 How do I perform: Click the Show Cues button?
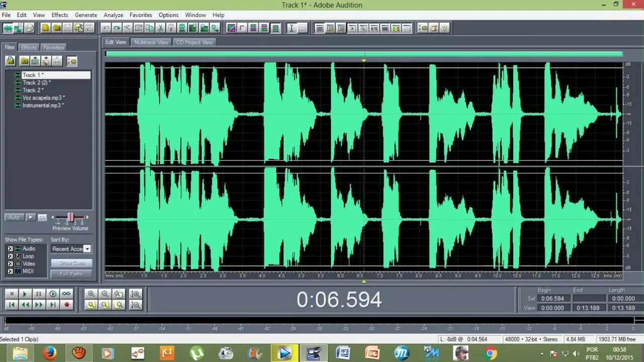(71, 263)
